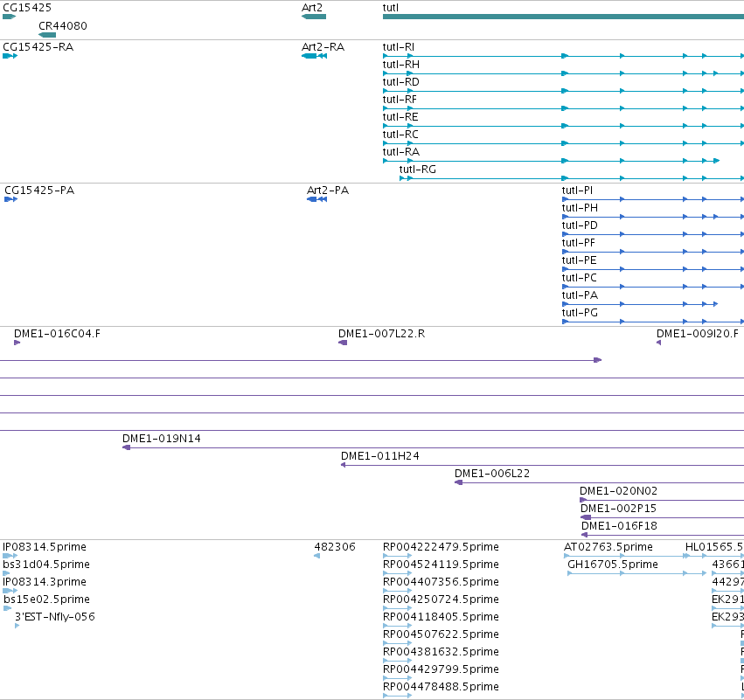Select protein tutl-PE
This screenshot has height=700, width=744.
coord(580,260)
